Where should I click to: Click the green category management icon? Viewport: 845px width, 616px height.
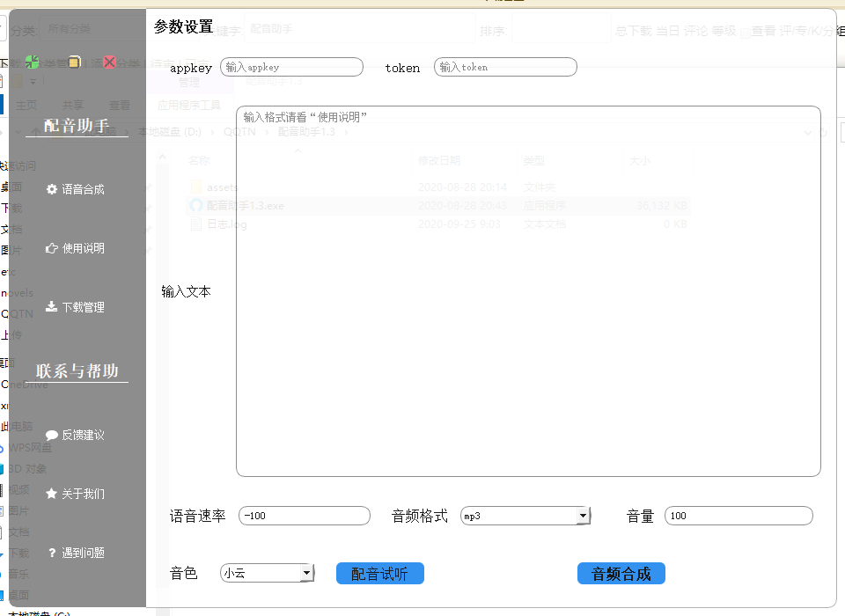(x=33, y=62)
